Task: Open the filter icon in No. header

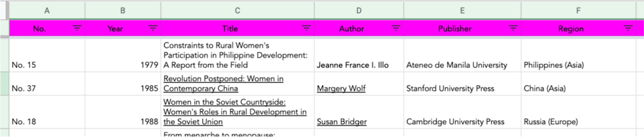Action: (77, 28)
